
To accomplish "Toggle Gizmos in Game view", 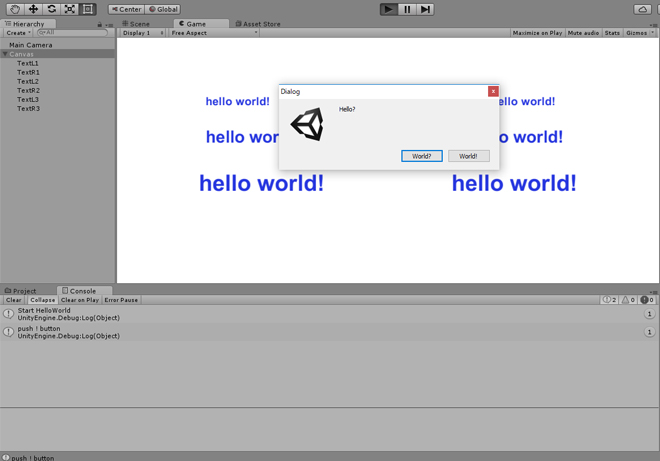I will click(636, 32).
